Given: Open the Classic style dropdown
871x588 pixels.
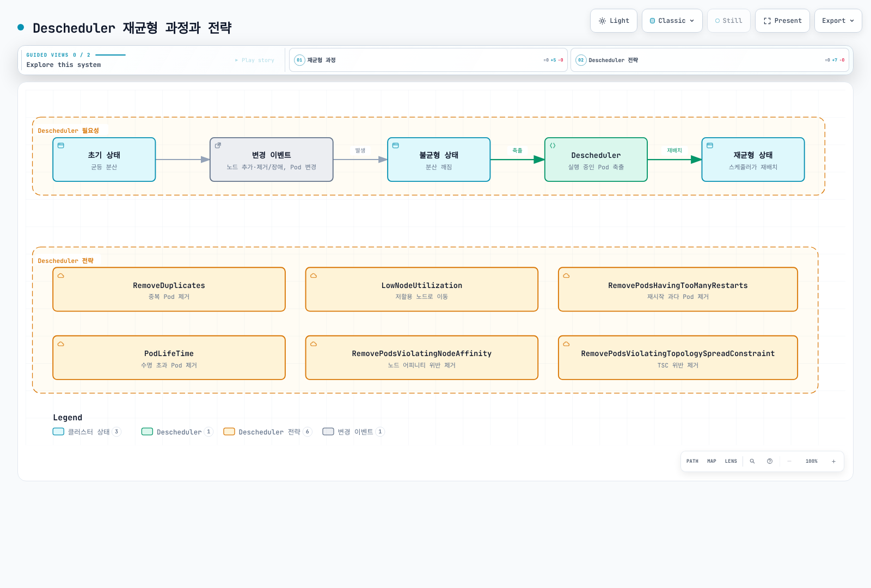Looking at the screenshot, I should (672, 21).
